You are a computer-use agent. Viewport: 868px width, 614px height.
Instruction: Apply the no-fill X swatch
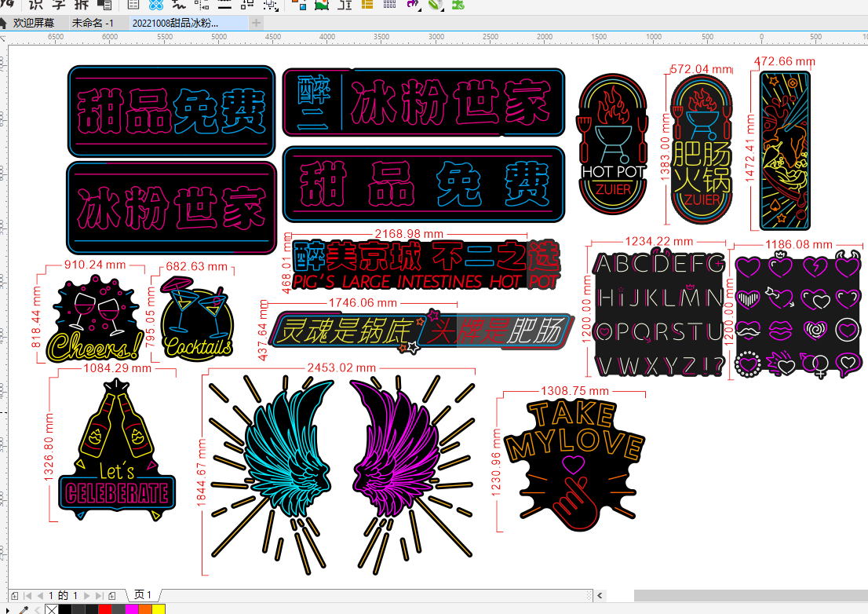point(52,609)
